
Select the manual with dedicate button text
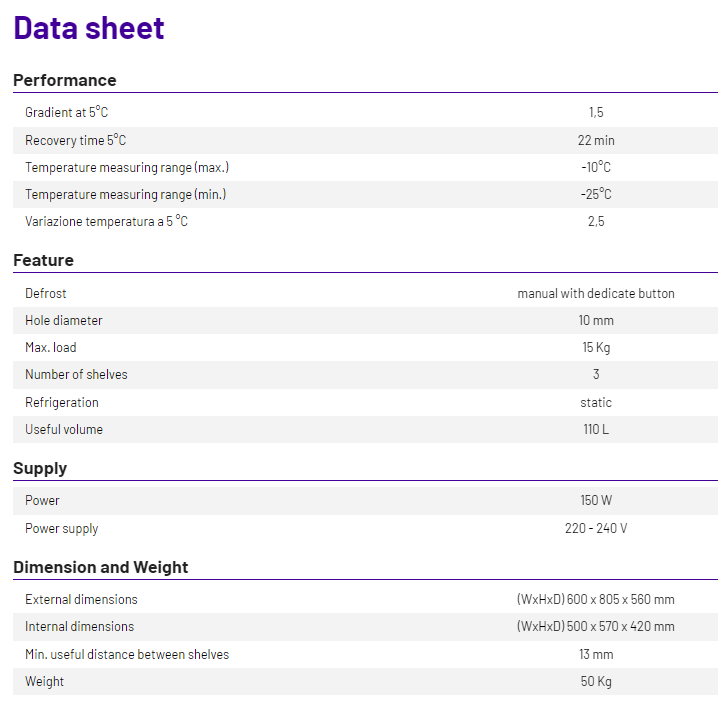[596, 293]
